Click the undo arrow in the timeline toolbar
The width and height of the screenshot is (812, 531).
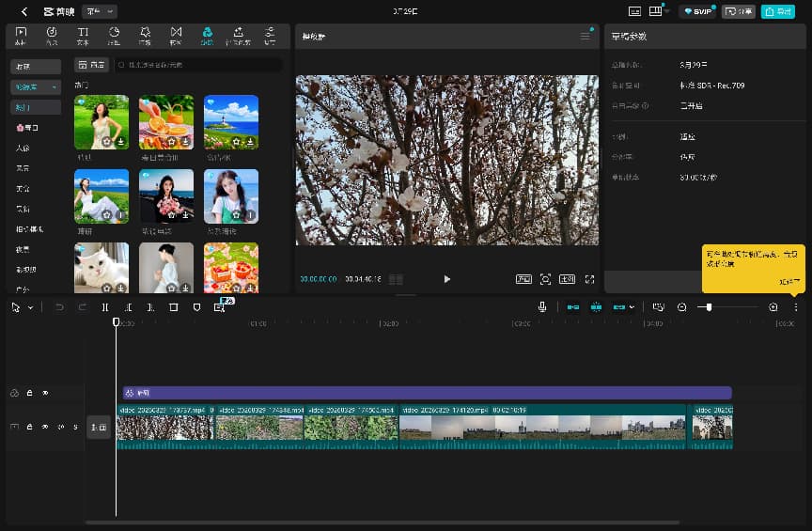click(x=59, y=307)
